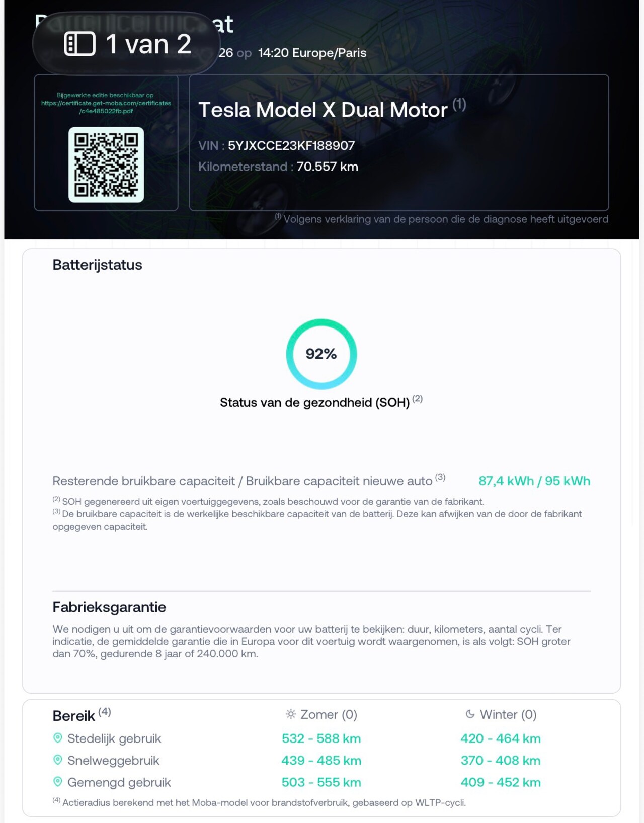Click the sun icon next to Zomer
Screen dimensions: 644x823
coord(290,714)
